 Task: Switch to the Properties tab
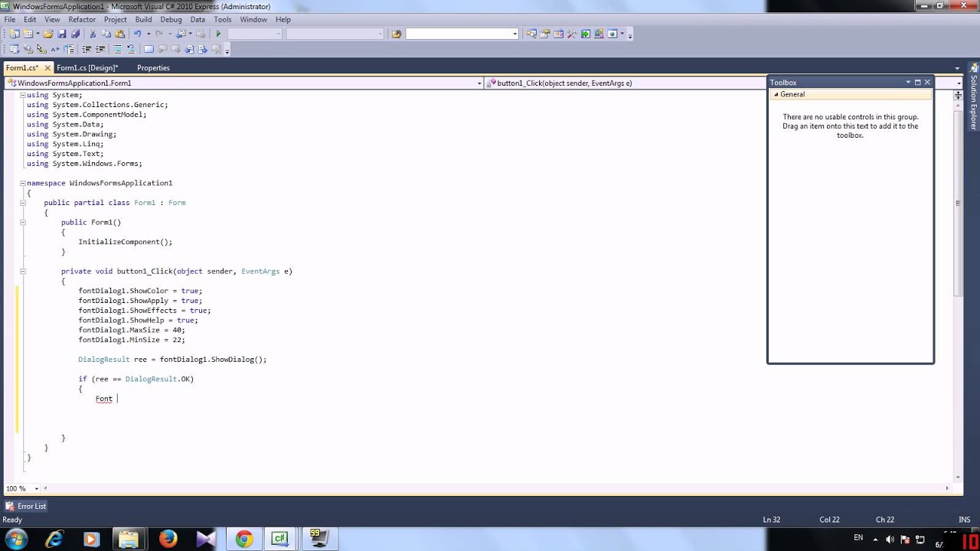[153, 67]
